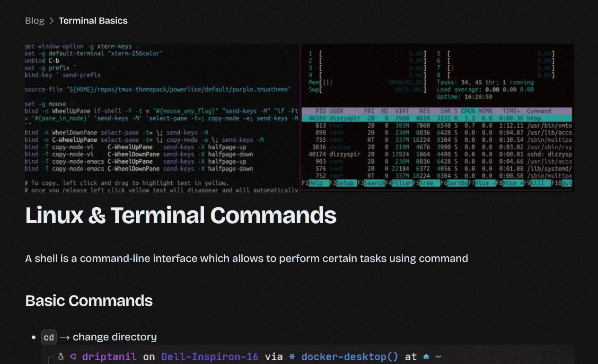
Task: Click F4 Filter in the htop footer
Action: coord(399,182)
